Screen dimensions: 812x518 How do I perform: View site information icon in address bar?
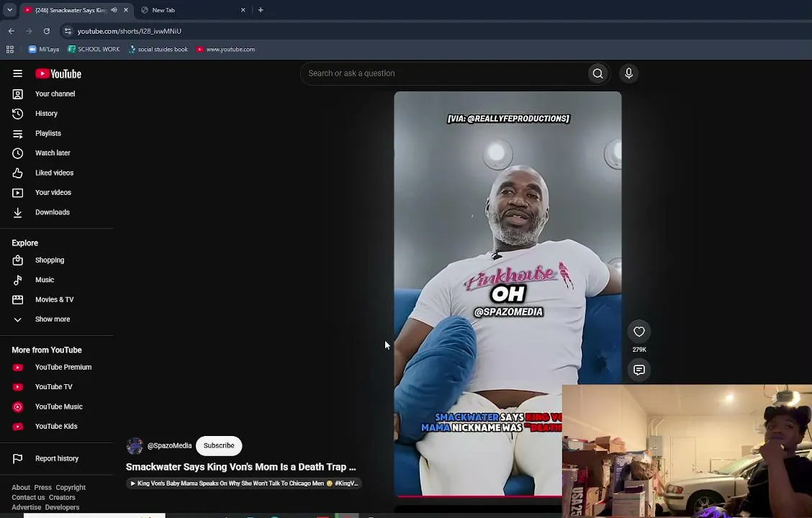(68, 31)
